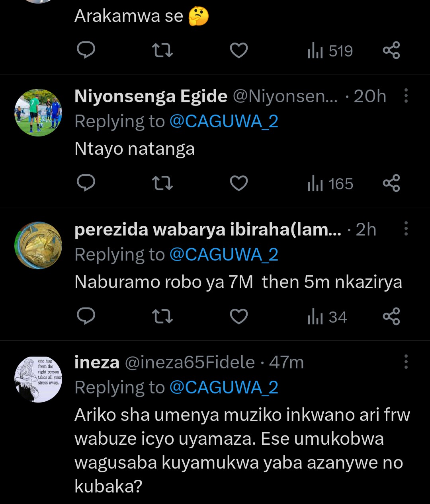This screenshot has width=430, height=504.
Task: Like the "Ntayo natanga" tweet
Action: (239, 183)
